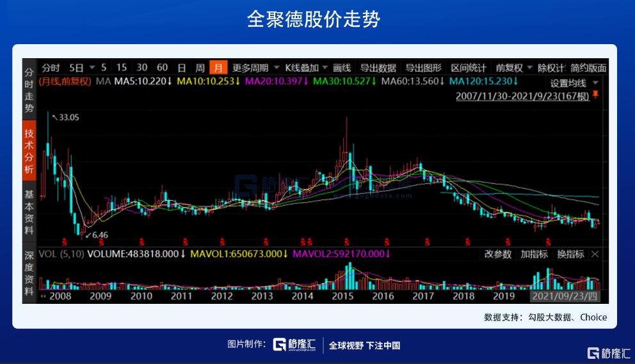Close the VOL indicator panel with X
This screenshot has width=635, height=364.
coord(595,254)
